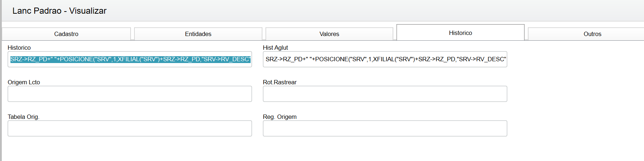Click the highlighted Historico formula field
This screenshot has width=644, height=161.
(130, 59)
